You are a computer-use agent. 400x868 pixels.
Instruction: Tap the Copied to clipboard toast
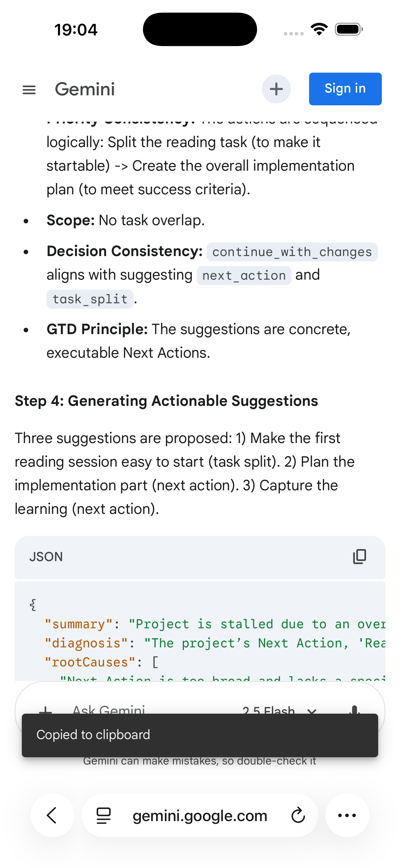point(200,735)
